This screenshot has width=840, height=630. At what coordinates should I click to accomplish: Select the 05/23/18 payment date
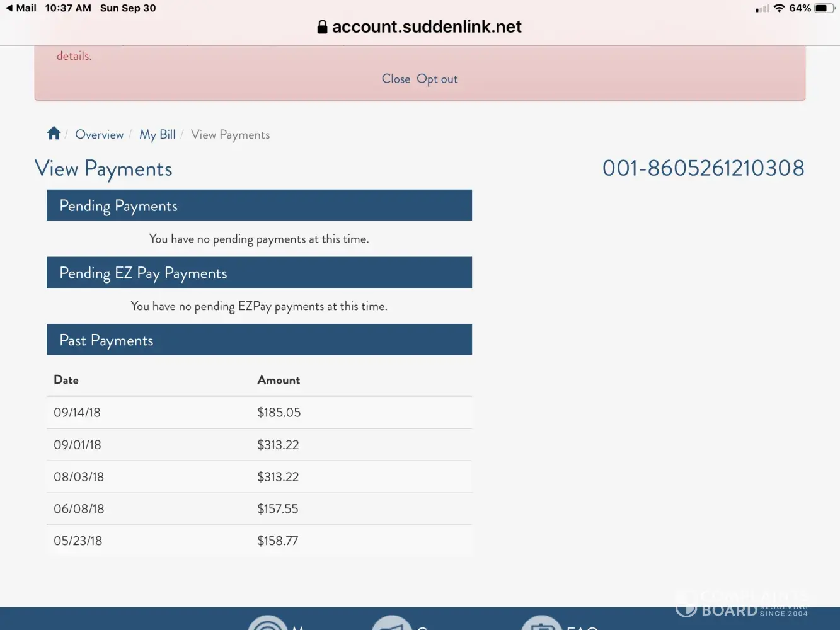(x=78, y=541)
